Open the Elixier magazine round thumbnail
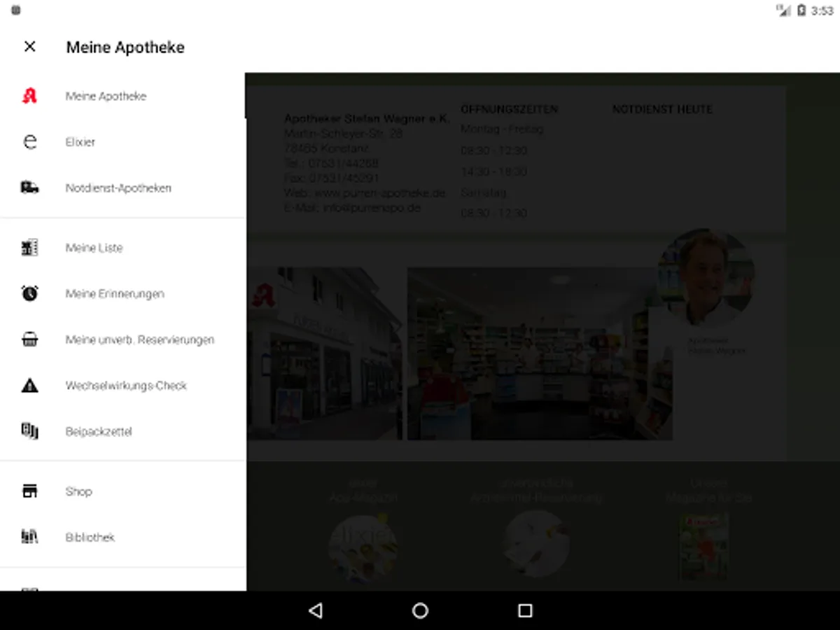Image resolution: width=840 pixels, height=630 pixels. click(364, 548)
